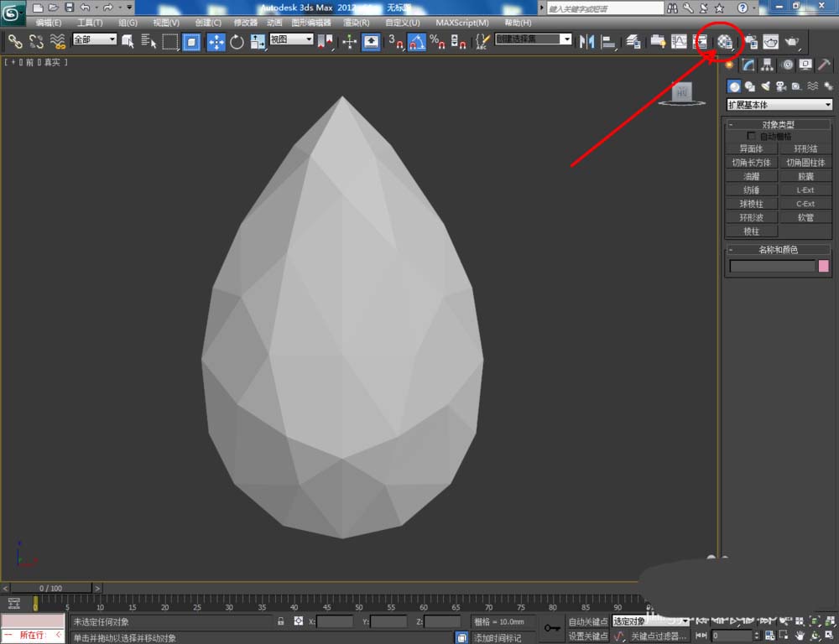The height and width of the screenshot is (644, 839).
Task: Click the Select and Link icon
Action: [15, 41]
